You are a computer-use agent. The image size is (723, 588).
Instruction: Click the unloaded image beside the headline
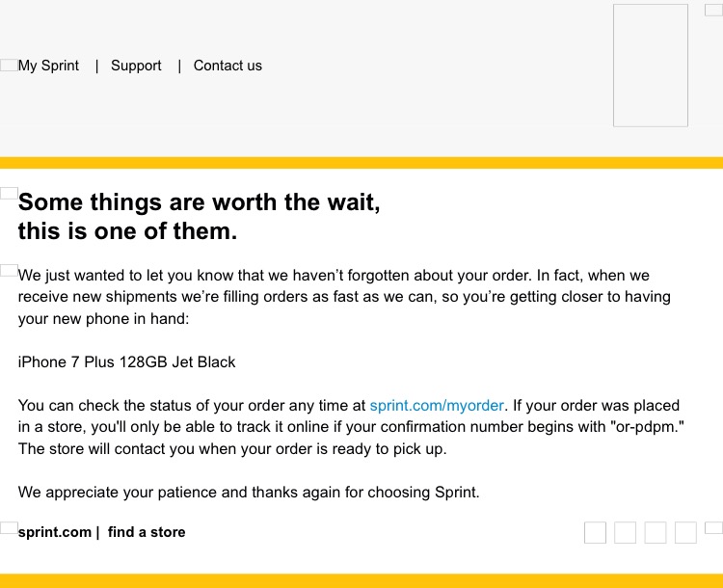pyautogui.click(x=9, y=193)
